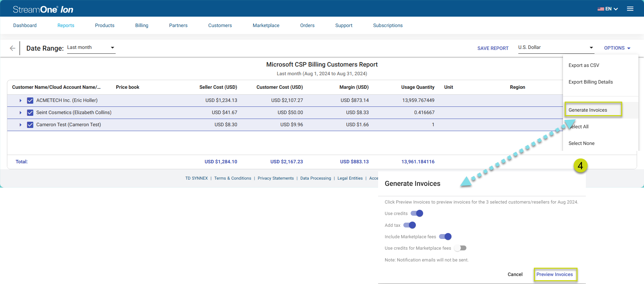Click ACMETECH margin USD $873.14
Image resolution: width=644 pixels, height=284 pixels.
pos(355,100)
